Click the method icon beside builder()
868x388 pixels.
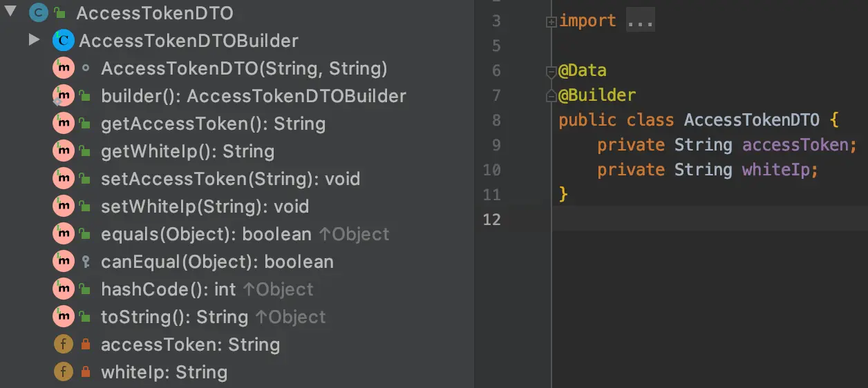(x=63, y=96)
